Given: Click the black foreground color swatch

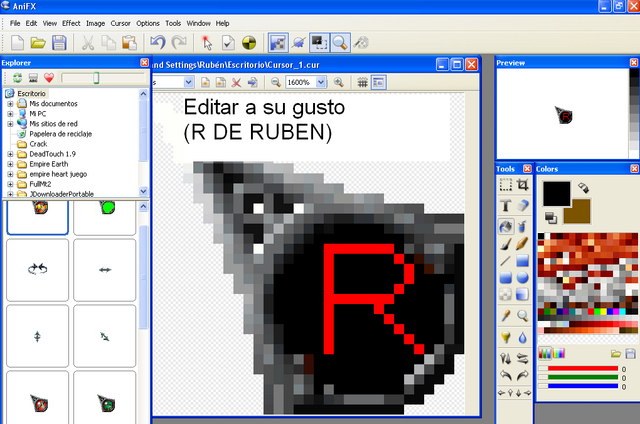Looking at the screenshot, I should 556,194.
